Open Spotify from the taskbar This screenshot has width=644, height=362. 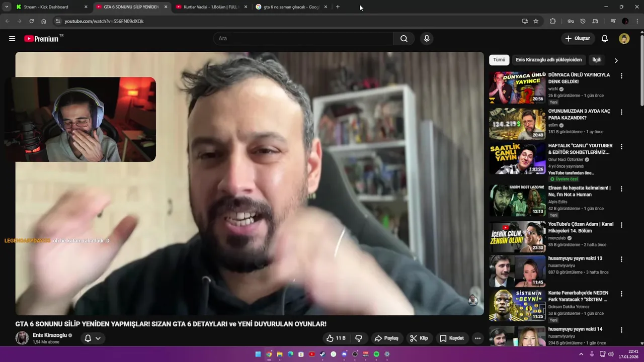point(376,354)
